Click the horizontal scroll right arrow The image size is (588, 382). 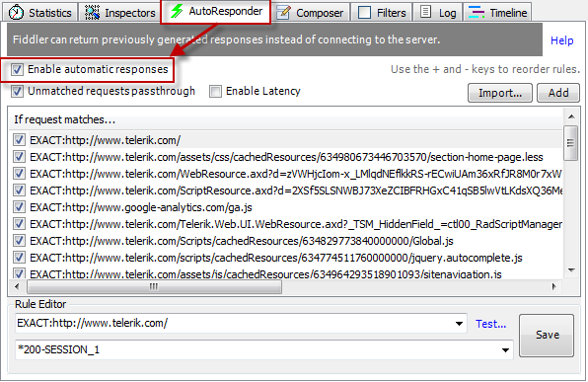(554, 286)
